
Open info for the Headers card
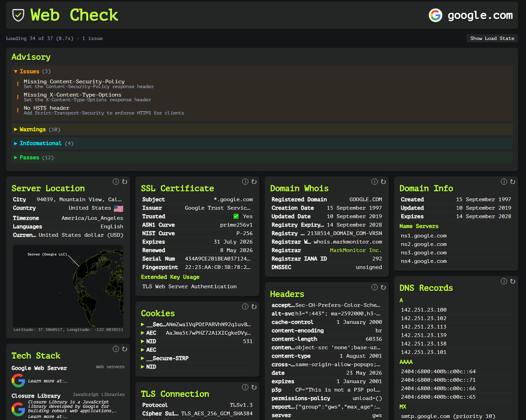[375, 288]
